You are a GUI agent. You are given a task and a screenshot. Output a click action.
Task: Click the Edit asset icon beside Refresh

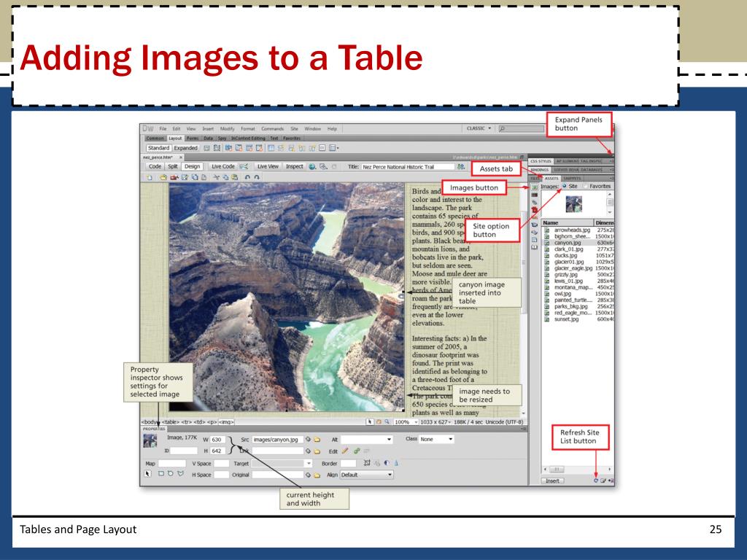pos(603,481)
